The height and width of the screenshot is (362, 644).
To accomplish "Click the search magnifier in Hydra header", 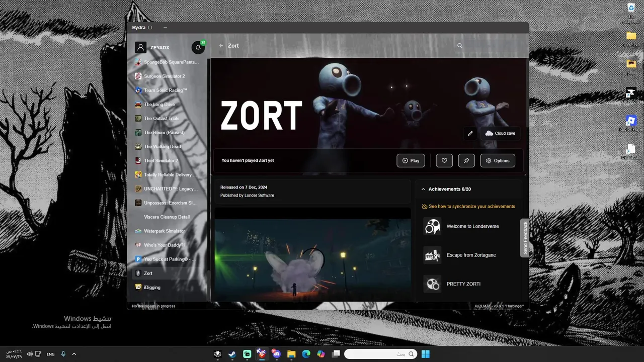I will (x=459, y=45).
